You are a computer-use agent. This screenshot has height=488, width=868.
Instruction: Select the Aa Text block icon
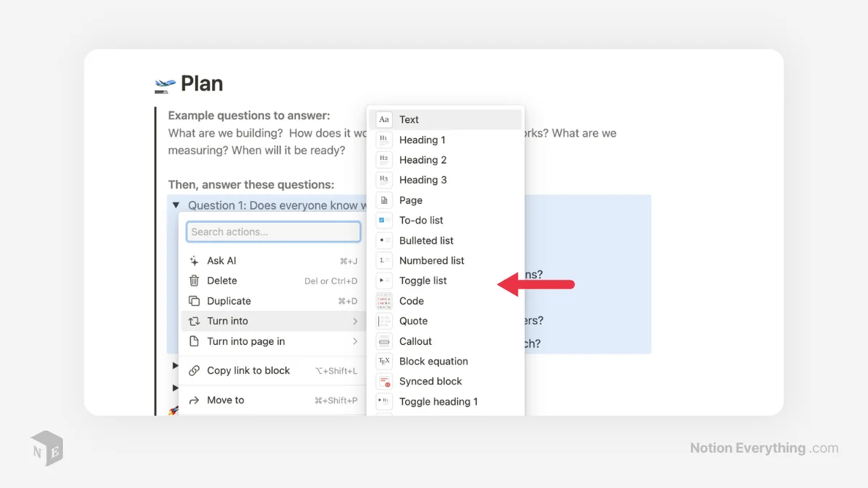pyautogui.click(x=383, y=119)
